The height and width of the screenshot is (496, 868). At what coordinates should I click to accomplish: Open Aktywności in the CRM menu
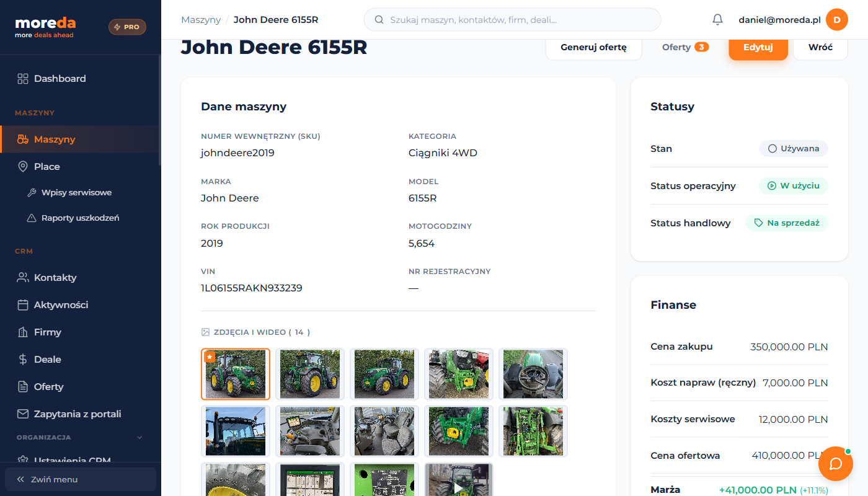[x=81, y=305]
